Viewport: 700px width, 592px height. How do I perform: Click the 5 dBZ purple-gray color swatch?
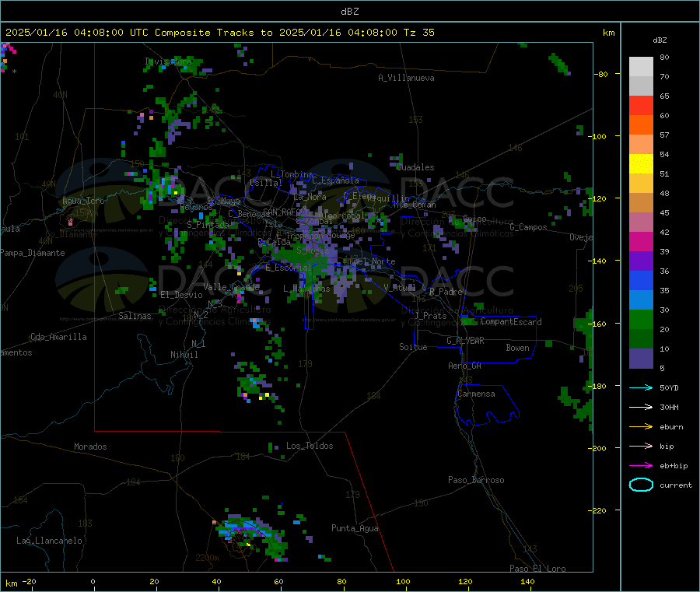click(x=641, y=358)
